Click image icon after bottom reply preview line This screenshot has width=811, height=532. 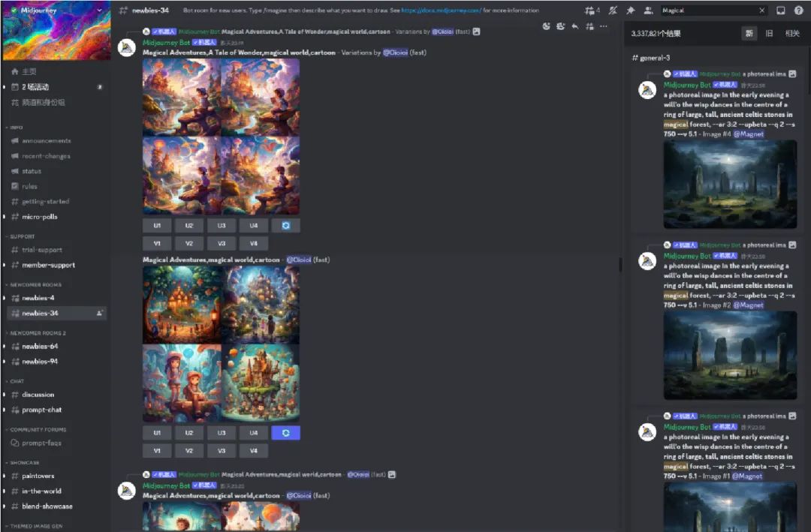(x=391, y=474)
